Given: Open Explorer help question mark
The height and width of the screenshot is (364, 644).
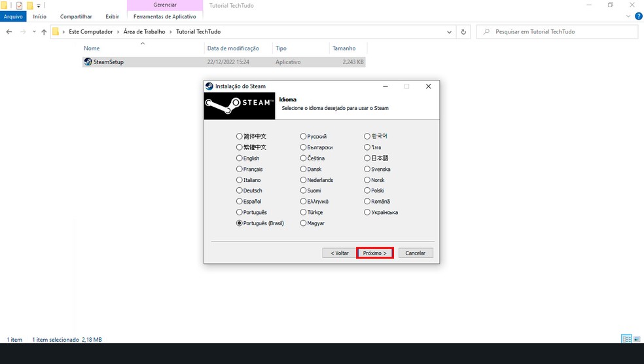Looking at the screenshot, I should coord(638,16).
